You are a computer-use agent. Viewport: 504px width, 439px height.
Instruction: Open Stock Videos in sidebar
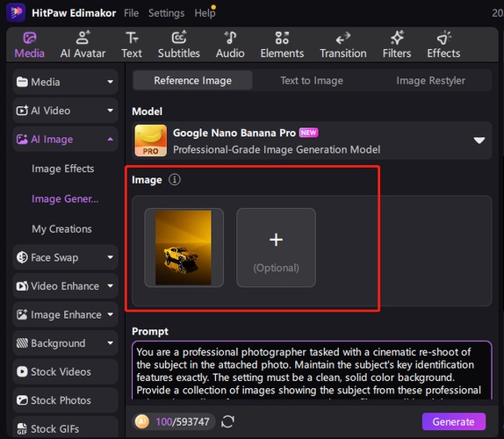[65, 371]
